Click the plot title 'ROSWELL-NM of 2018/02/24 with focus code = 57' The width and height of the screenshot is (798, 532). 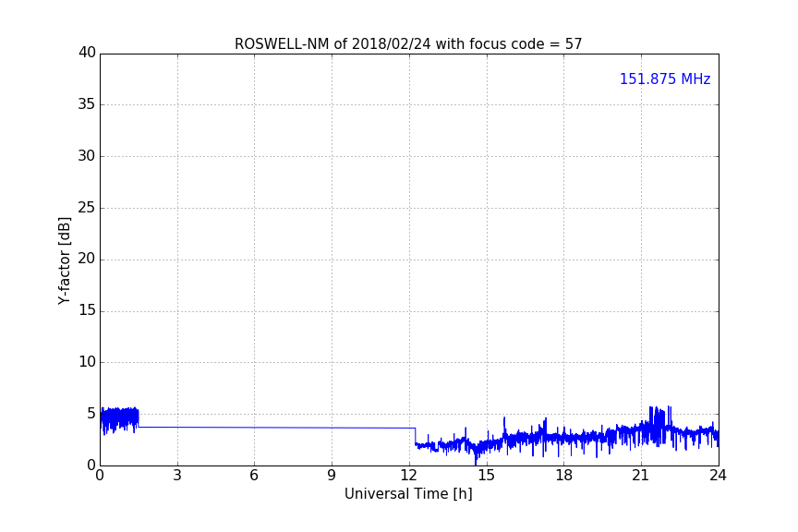point(408,44)
